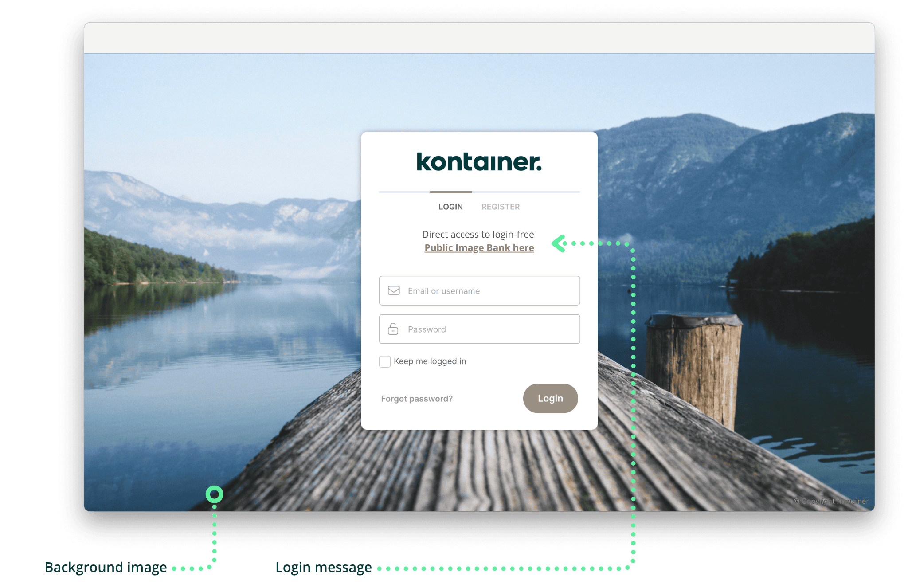Viewport: 908px width, 588px height.
Task: Open the Public Image Bank link
Action: 479,248
